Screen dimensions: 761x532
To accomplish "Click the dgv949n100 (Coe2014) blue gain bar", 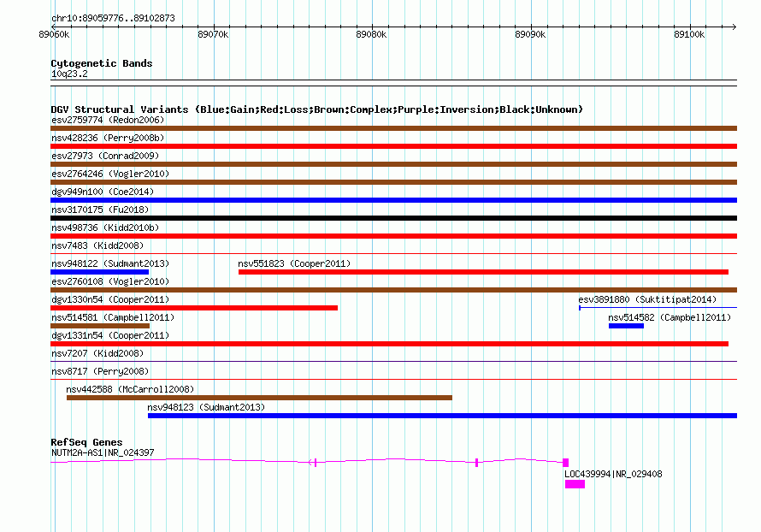I will click(x=393, y=200).
